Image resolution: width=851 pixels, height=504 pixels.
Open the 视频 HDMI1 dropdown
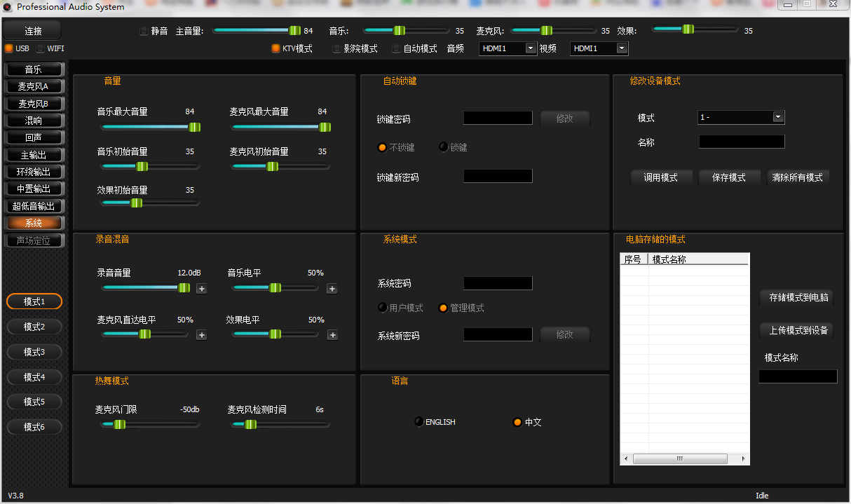tap(599, 48)
